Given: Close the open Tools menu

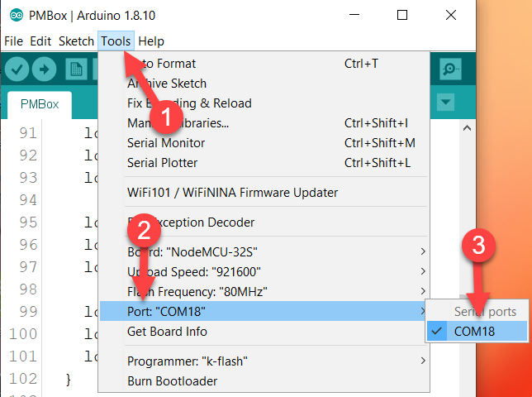Looking at the screenshot, I should 116,41.
